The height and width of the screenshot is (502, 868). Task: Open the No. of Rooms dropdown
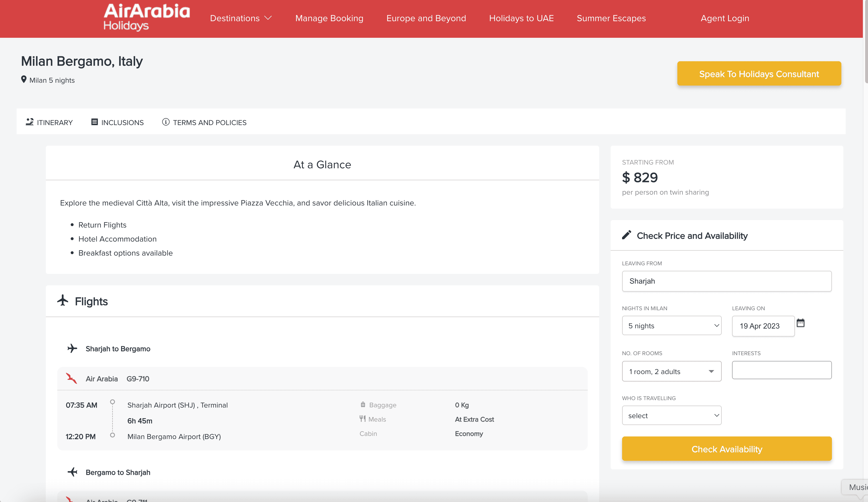[671, 371]
